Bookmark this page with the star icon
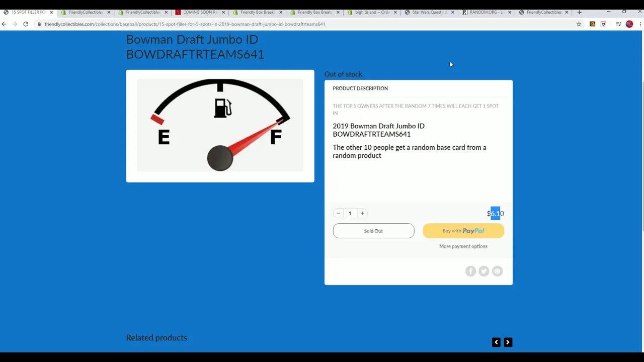Viewport: 644px width, 362px height. [x=579, y=24]
